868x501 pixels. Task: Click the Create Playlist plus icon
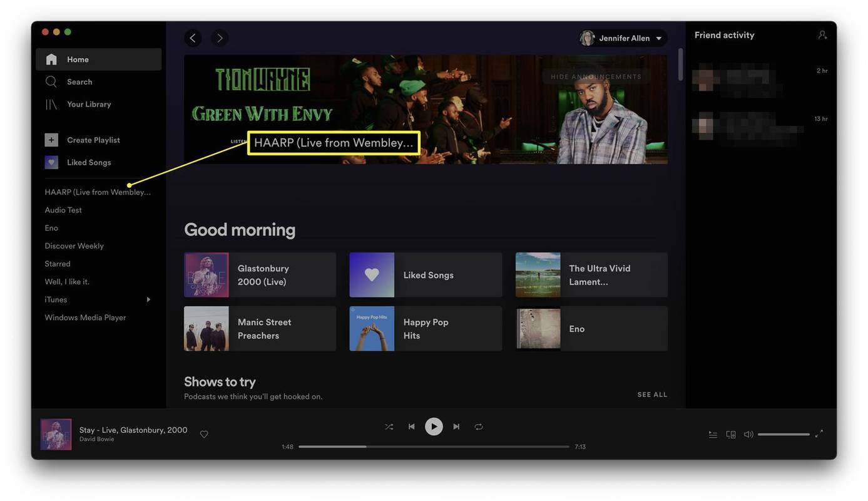(x=51, y=140)
